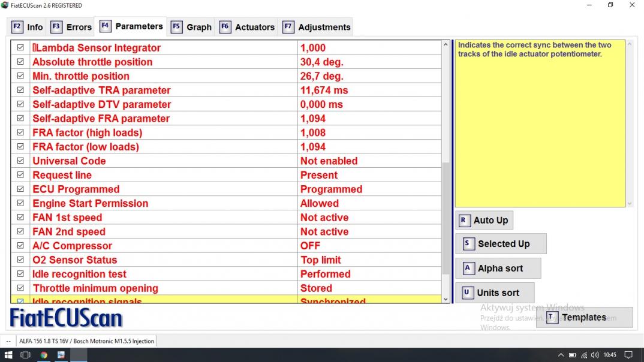Screen dimensions: 644x362
Task: Open the Windows Start menu
Action: [8, 355]
